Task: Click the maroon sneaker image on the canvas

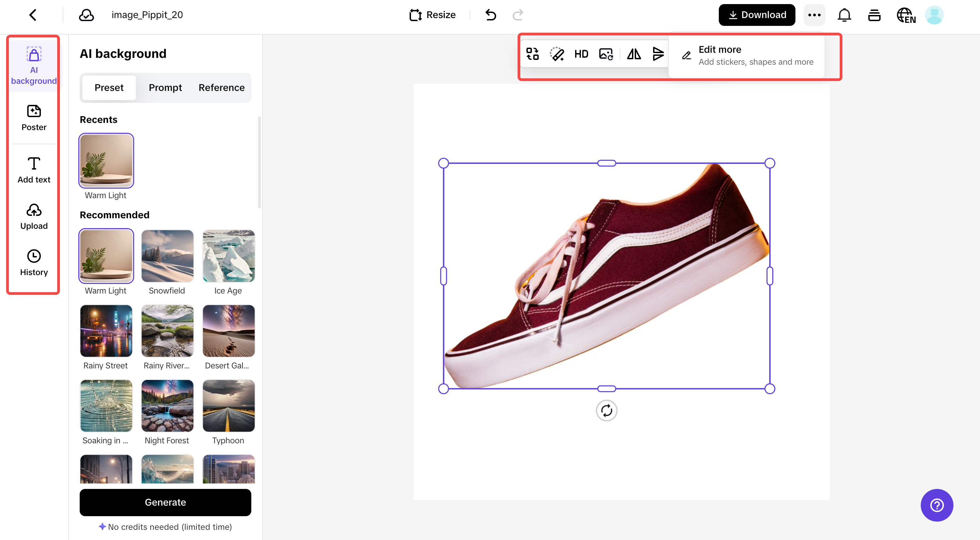Action: coord(606,276)
